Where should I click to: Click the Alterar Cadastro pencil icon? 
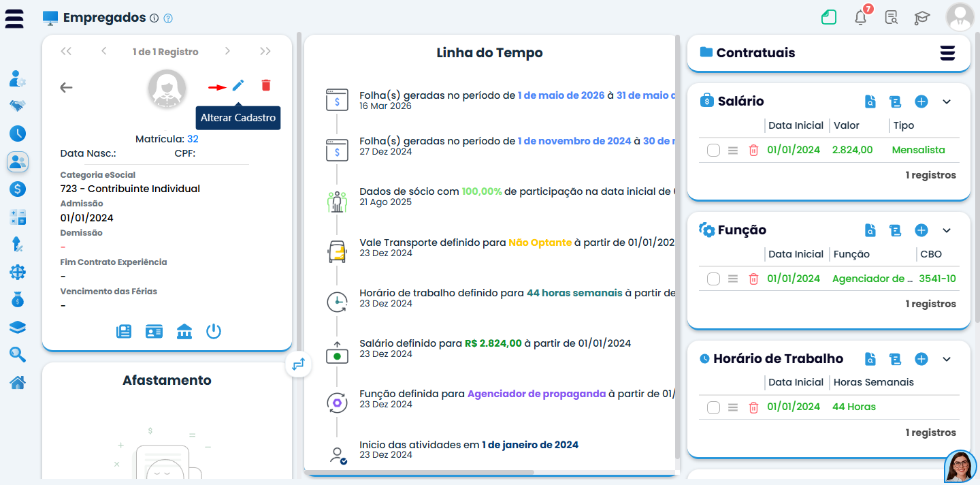[x=238, y=85]
